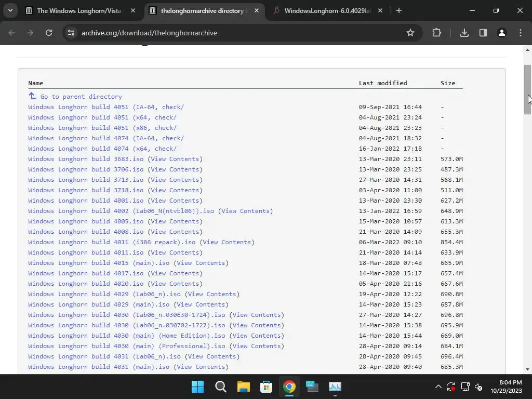The height and width of the screenshot is (399, 532).
Task: Open Chrome downloads icon
Action: pos(464,33)
